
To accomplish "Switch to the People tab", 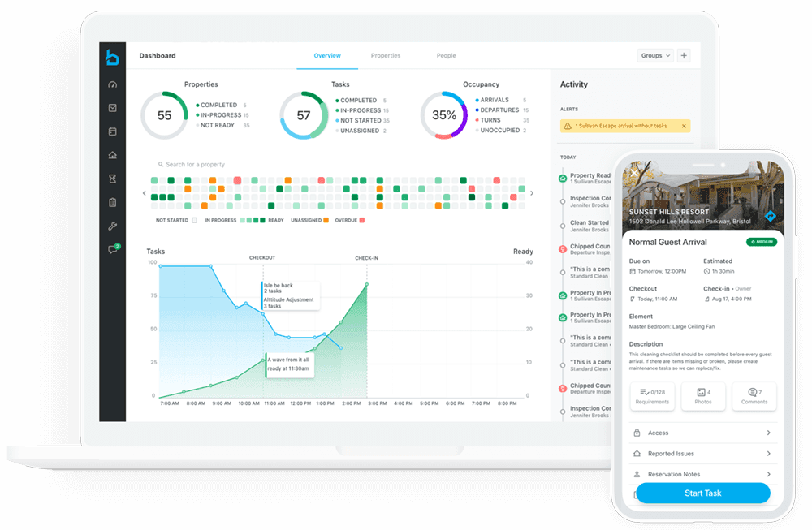I will pyautogui.click(x=446, y=56).
